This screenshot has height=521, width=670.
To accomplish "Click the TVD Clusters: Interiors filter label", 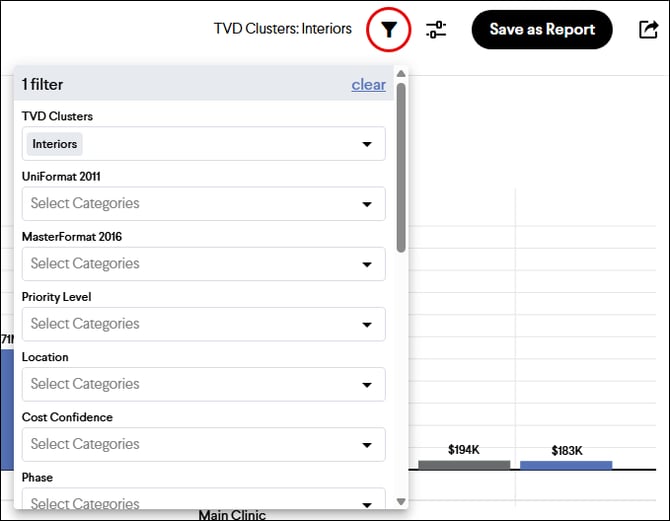I will [283, 29].
